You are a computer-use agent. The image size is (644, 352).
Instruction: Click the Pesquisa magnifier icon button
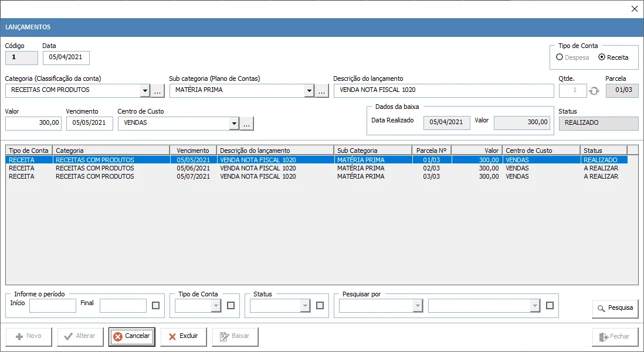point(615,308)
